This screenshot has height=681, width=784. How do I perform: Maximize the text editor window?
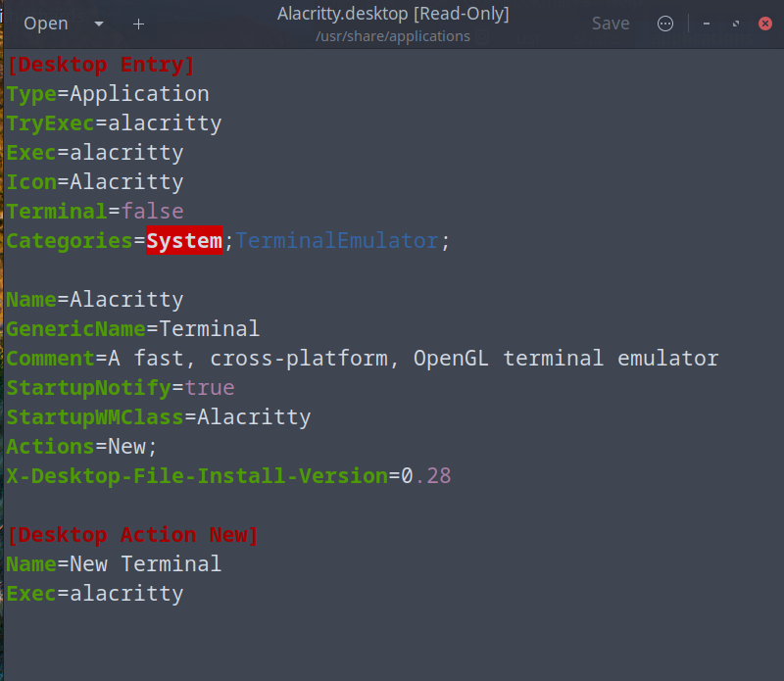click(735, 24)
